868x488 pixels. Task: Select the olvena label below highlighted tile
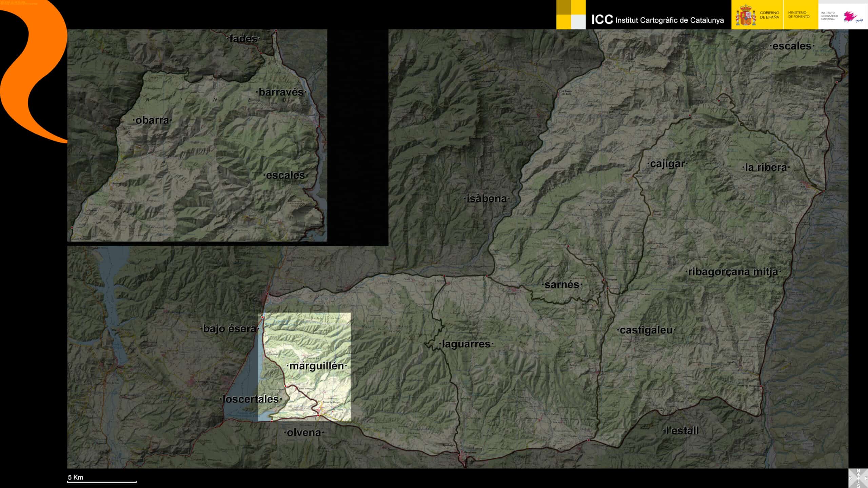click(304, 432)
